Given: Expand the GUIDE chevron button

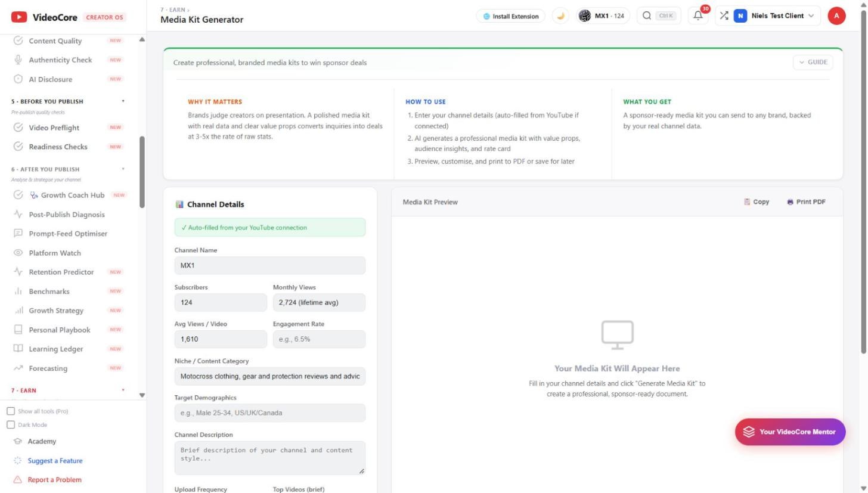Looking at the screenshot, I should 813,62.
